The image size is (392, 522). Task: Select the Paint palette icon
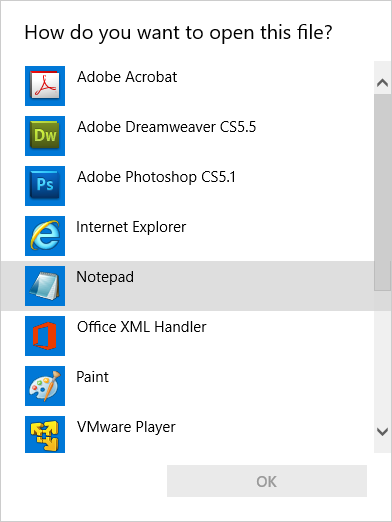pyautogui.click(x=45, y=386)
